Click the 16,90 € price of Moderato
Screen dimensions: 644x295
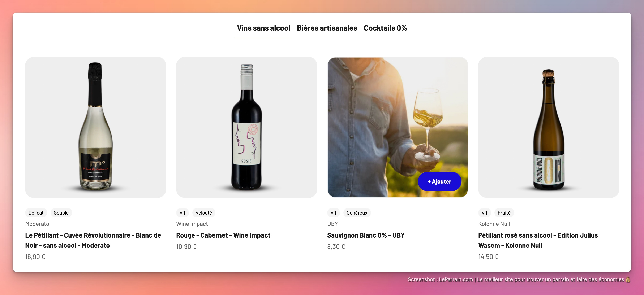point(35,256)
